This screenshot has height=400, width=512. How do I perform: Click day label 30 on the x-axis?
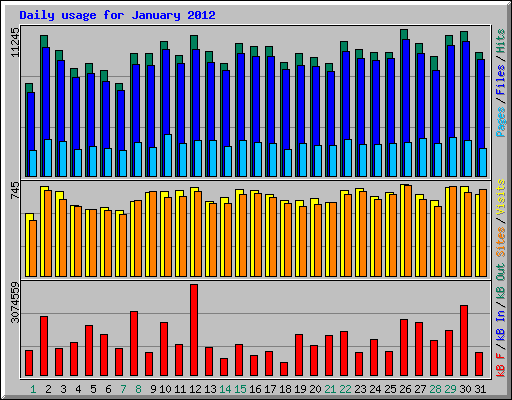[465, 389]
